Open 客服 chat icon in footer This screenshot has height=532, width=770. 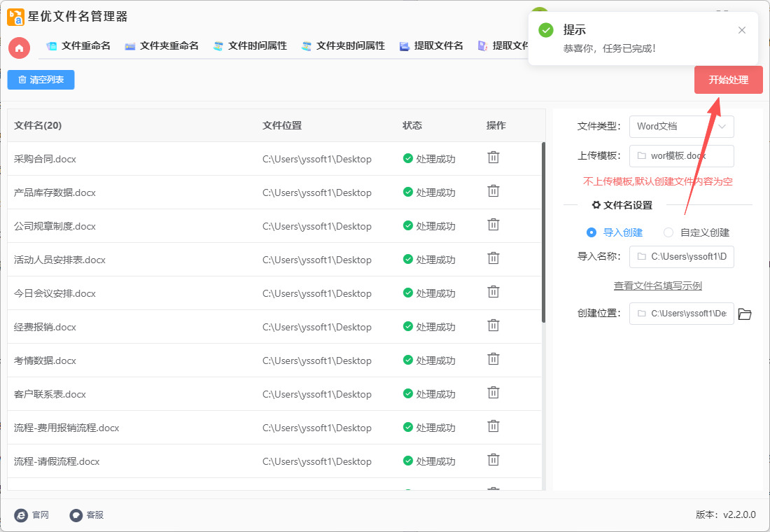[76, 515]
